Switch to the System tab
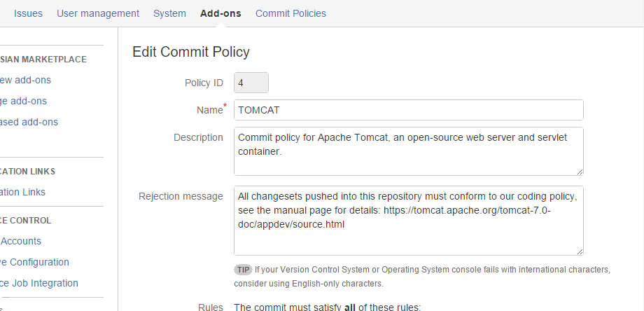Image resolution: width=644 pixels, height=311 pixels. point(169,13)
